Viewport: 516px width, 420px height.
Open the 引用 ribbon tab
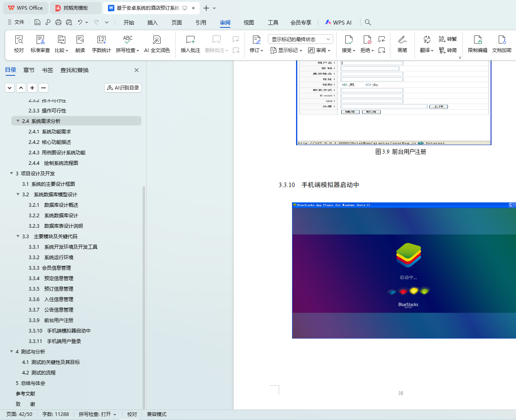click(201, 23)
